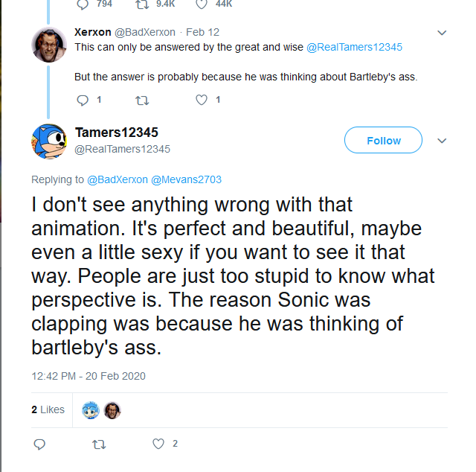
Task: Click top tweet's retweet icon showing 9.4K
Action: click(141, 3)
